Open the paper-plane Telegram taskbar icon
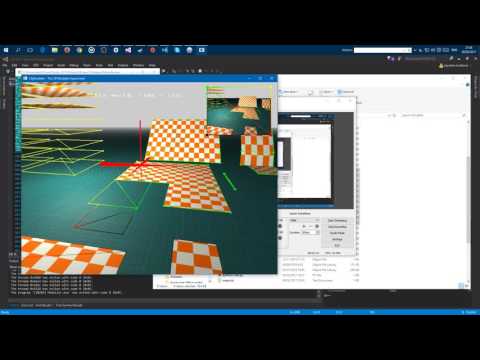Image resolution: width=480 pixels, height=360 pixels. coord(140,50)
